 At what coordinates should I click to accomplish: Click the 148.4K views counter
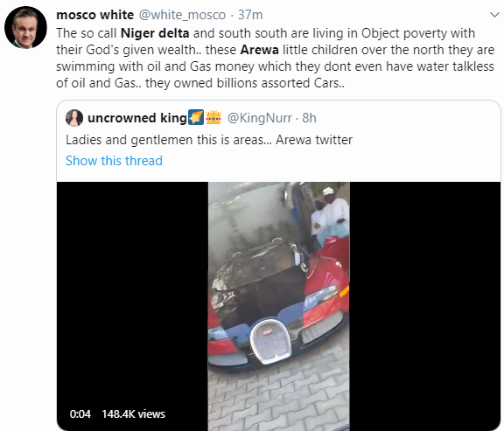(x=133, y=414)
